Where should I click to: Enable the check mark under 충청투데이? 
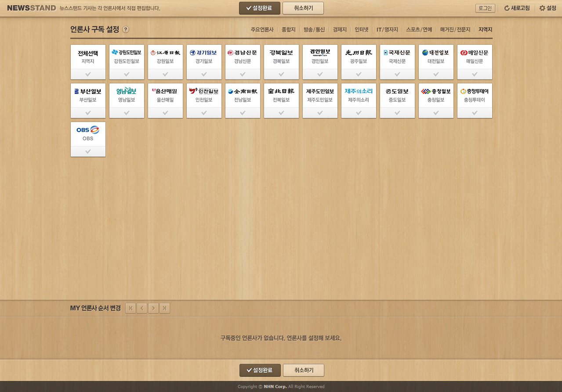click(x=475, y=113)
